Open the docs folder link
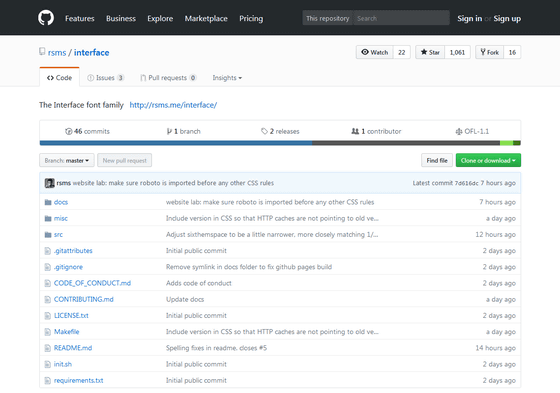The width and height of the screenshot is (560, 393). pyautogui.click(x=61, y=202)
